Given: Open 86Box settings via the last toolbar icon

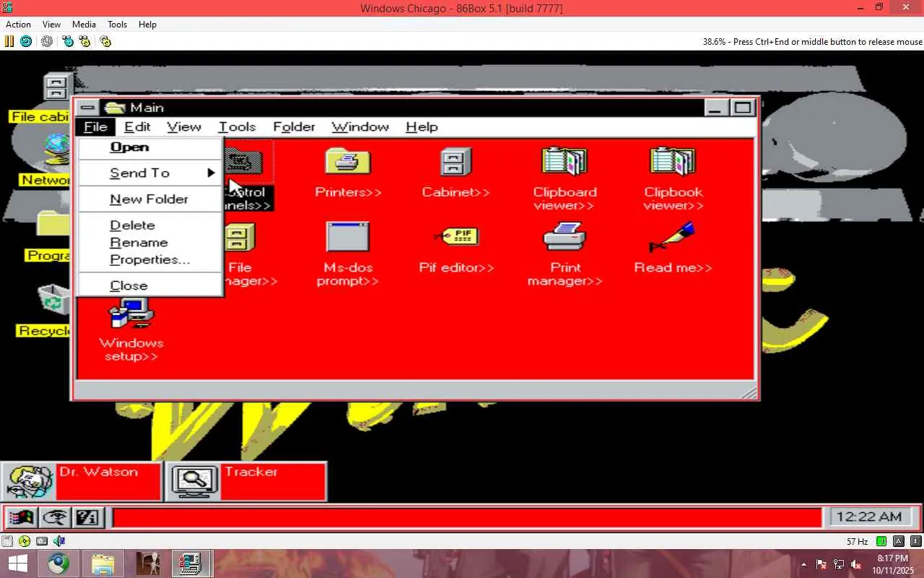Looking at the screenshot, I should 105,41.
